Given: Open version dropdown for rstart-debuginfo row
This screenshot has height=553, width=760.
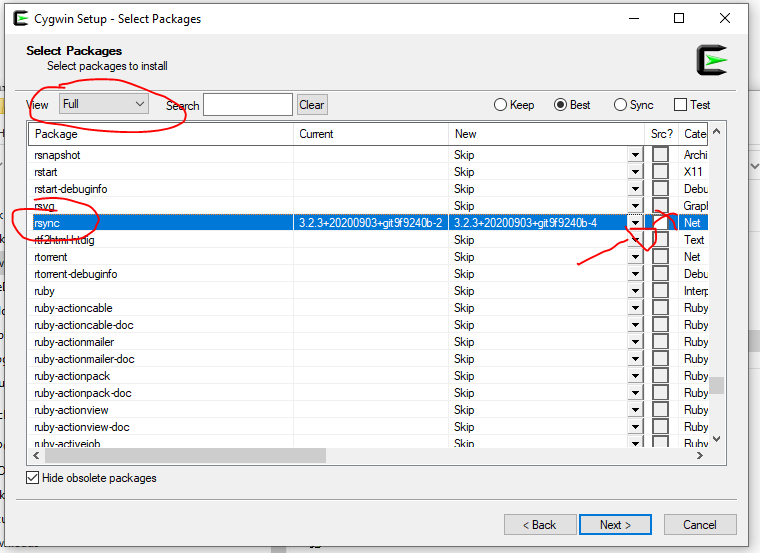Looking at the screenshot, I should (x=635, y=189).
